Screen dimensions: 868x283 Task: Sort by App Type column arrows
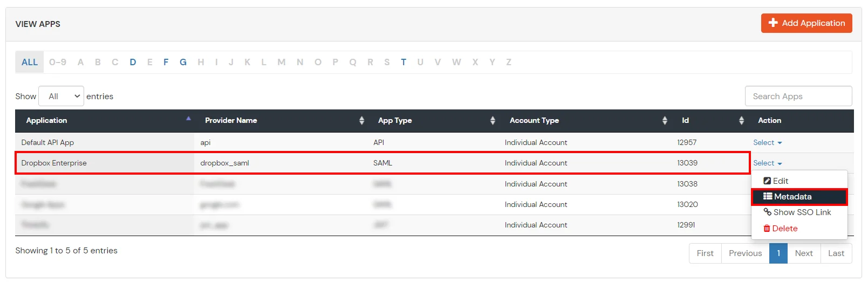(493, 121)
